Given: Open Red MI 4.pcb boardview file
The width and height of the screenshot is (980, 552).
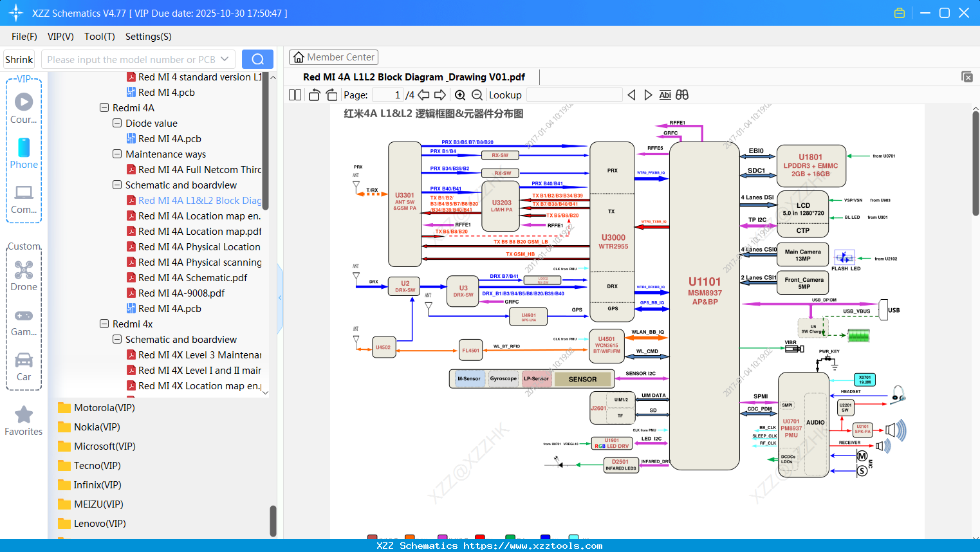Looking at the screenshot, I should (x=166, y=92).
